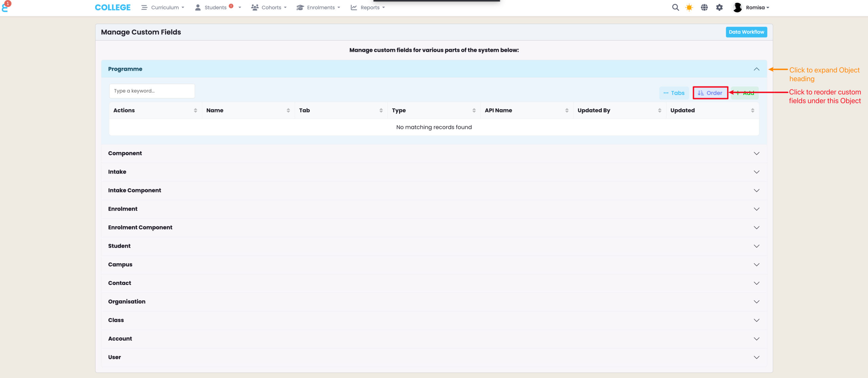Viewport: 868px width, 378px height.
Task: Toggle the sun light-mode icon
Action: (x=689, y=7)
